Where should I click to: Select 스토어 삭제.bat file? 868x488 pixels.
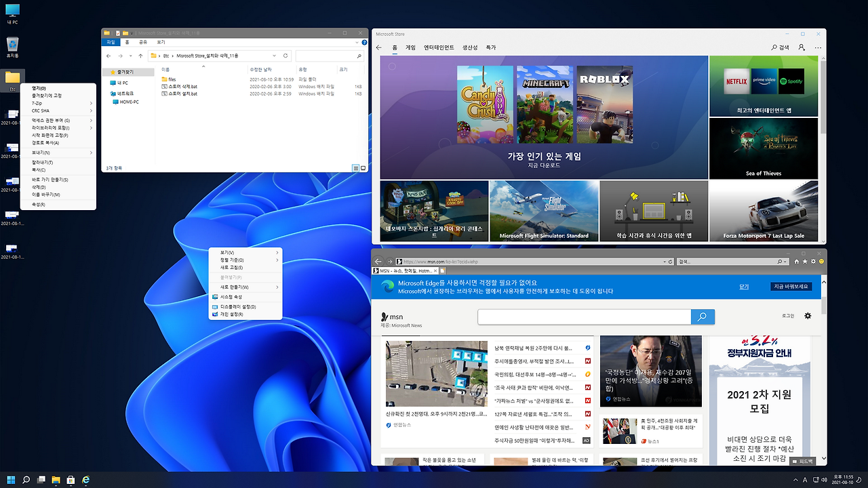click(179, 87)
